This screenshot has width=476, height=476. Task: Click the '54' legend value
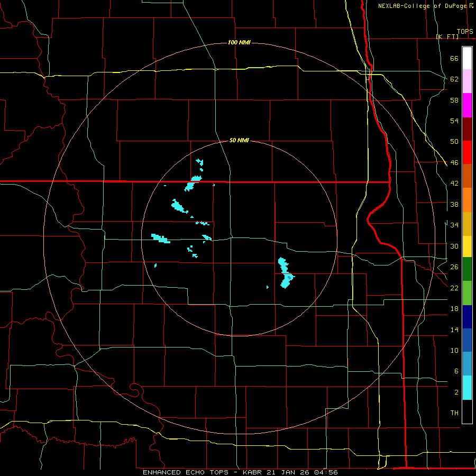tap(454, 121)
